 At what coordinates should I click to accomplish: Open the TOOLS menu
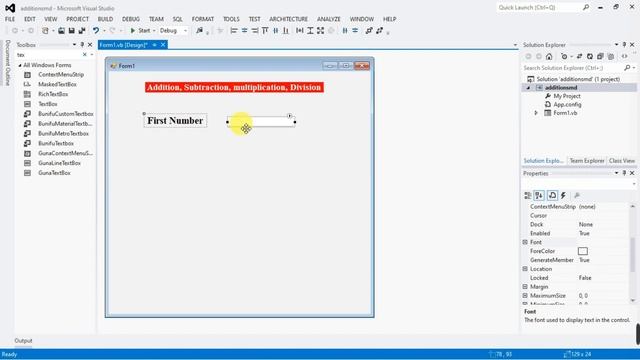coord(231,19)
